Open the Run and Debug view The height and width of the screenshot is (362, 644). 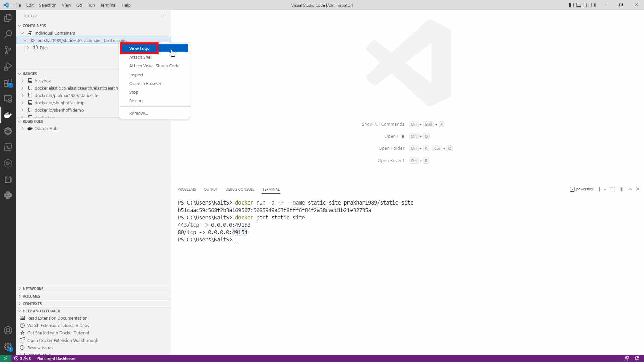pos(8,66)
